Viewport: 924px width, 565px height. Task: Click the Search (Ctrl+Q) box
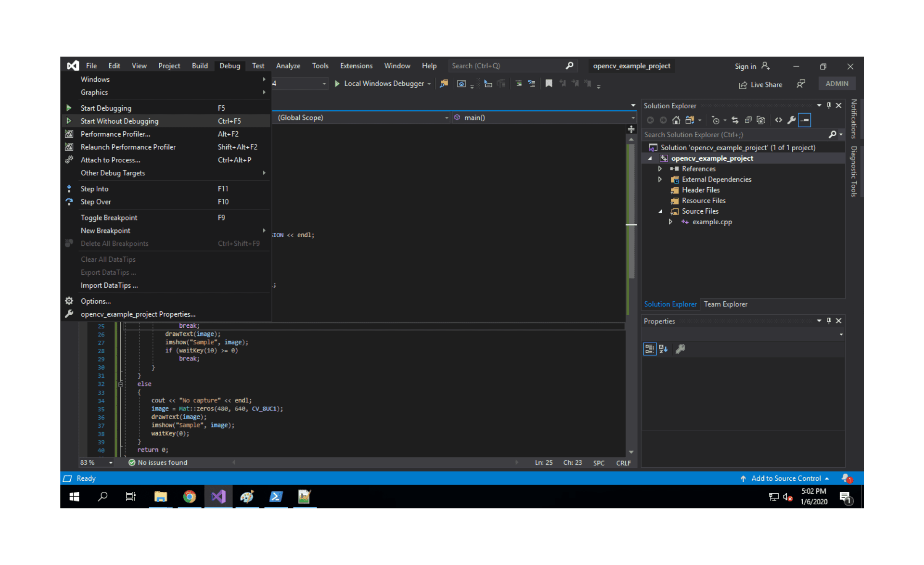512,66
